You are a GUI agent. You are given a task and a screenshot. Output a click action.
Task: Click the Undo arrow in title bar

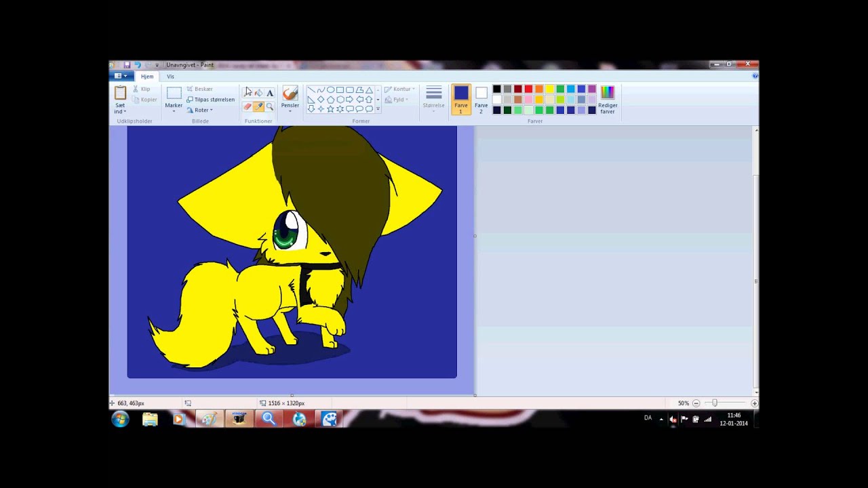tap(138, 65)
